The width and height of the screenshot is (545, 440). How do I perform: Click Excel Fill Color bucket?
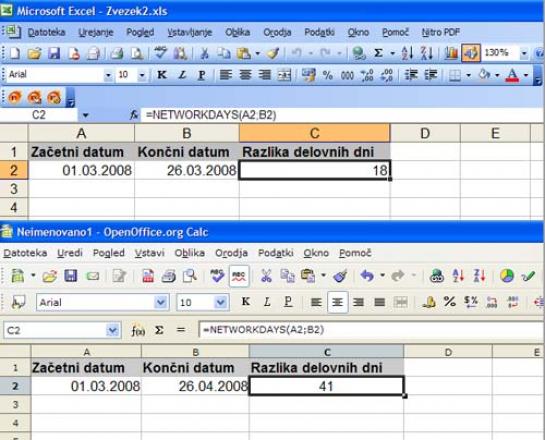(484, 75)
